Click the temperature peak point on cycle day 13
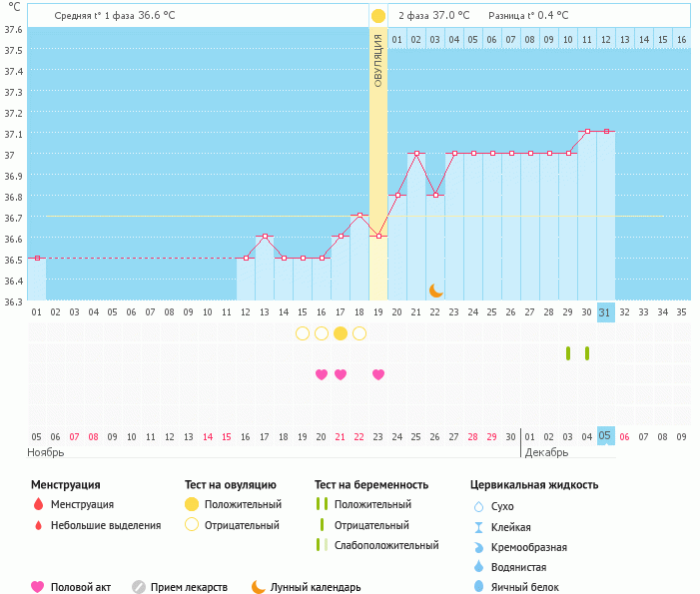Image resolution: width=700 pixels, height=594 pixels. point(265,237)
